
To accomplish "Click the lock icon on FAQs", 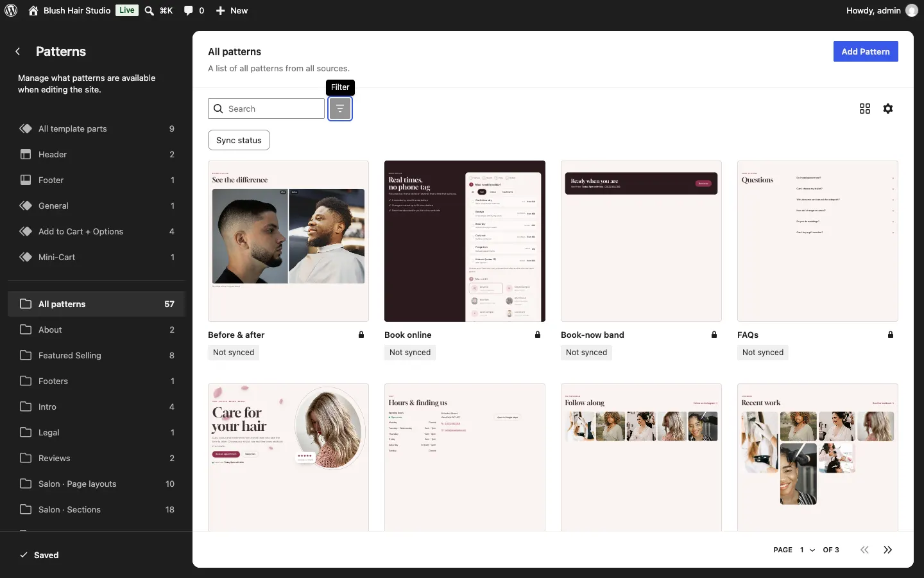I will pyautogui.click(x=891, y=335).
